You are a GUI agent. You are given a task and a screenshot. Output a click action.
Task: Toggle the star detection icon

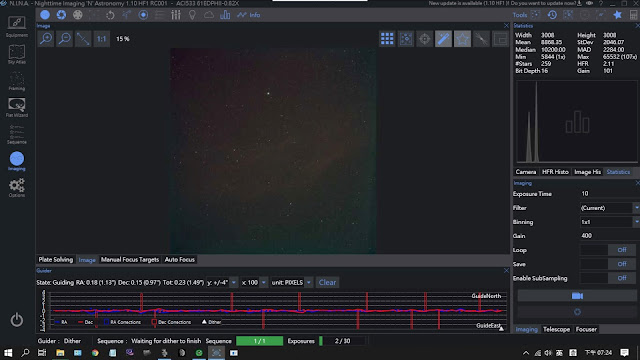pos(462,39)
